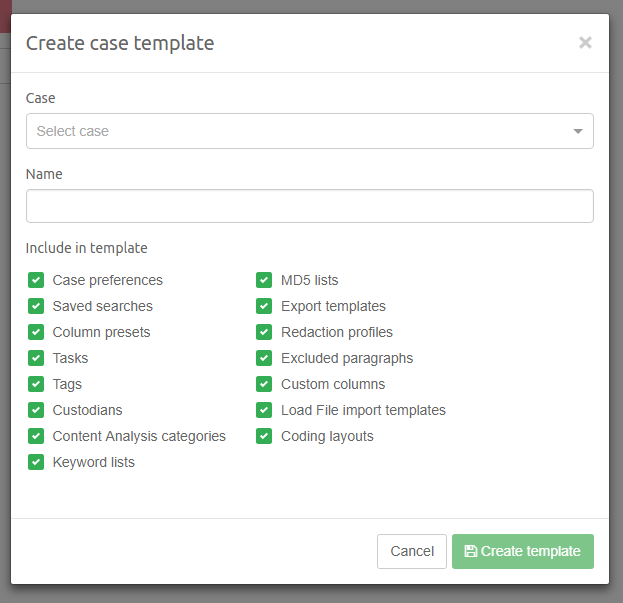This screenshot has height=603, width=623.
Task: Uncheck the Tasks checkbox
Action: pyautogui.click(x=36, y=358)
